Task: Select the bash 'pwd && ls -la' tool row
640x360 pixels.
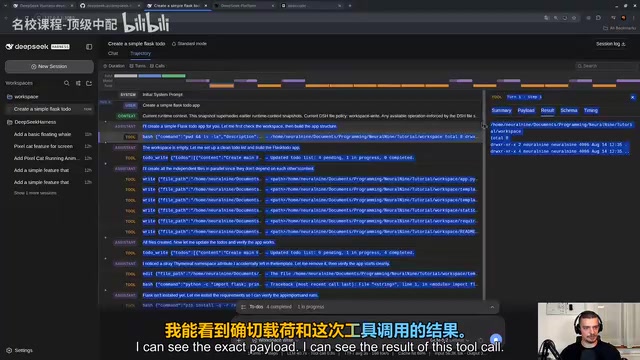Action: [x=290, y=137]
